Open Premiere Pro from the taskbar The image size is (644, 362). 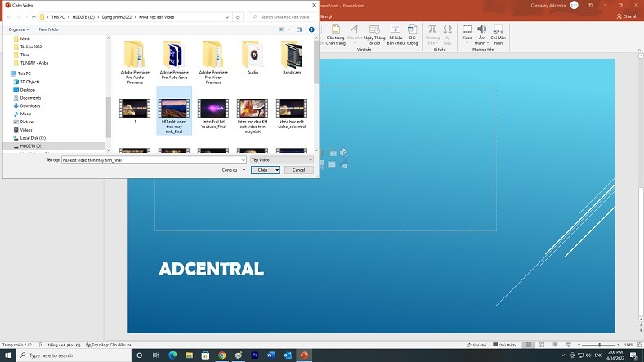[x=255, y=355]
